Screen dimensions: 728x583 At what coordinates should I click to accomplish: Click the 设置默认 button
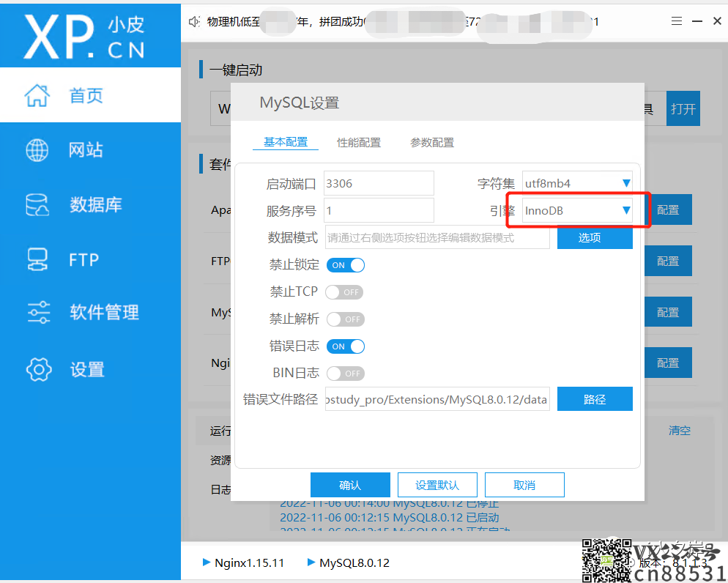[x=437, y=485]
